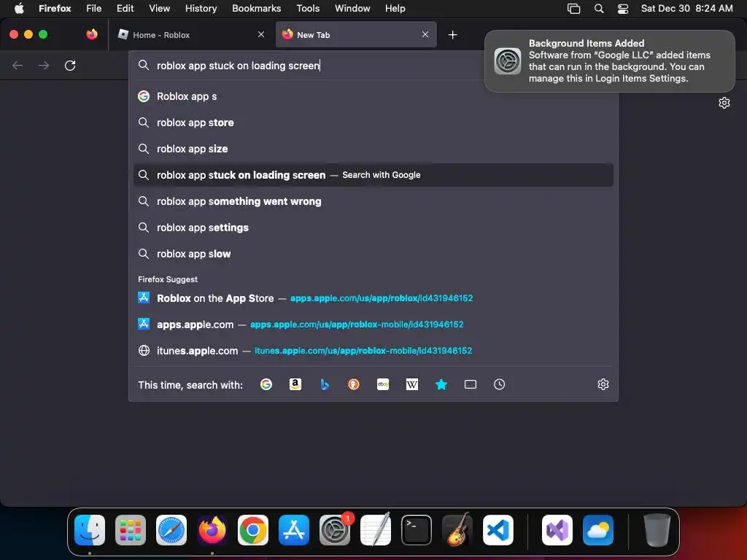747x560 pixels.
Task: Open Launchpad from the dock
Action: tap(131, 530)
